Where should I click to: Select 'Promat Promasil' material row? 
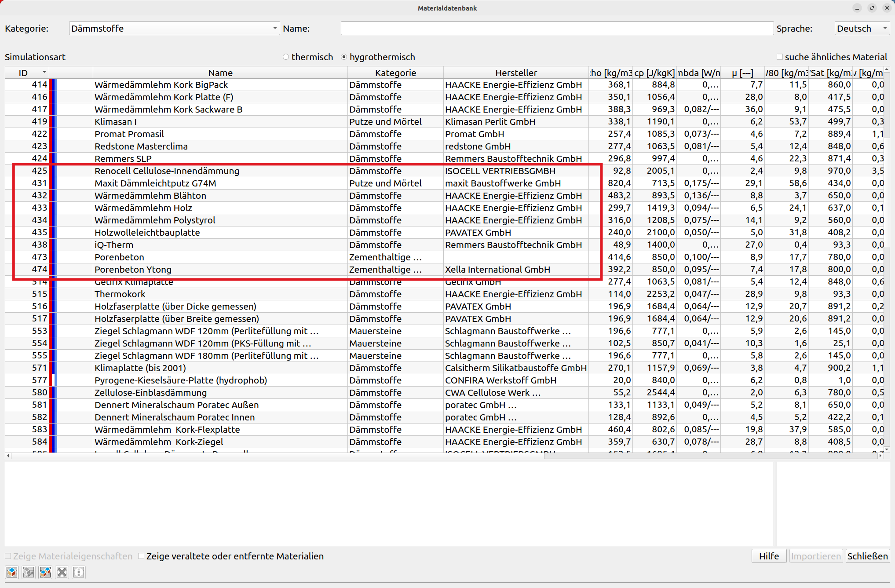pos(444,134)
